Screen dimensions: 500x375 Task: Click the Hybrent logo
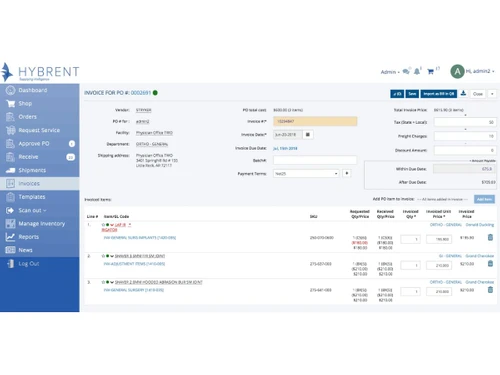point(40,72)
